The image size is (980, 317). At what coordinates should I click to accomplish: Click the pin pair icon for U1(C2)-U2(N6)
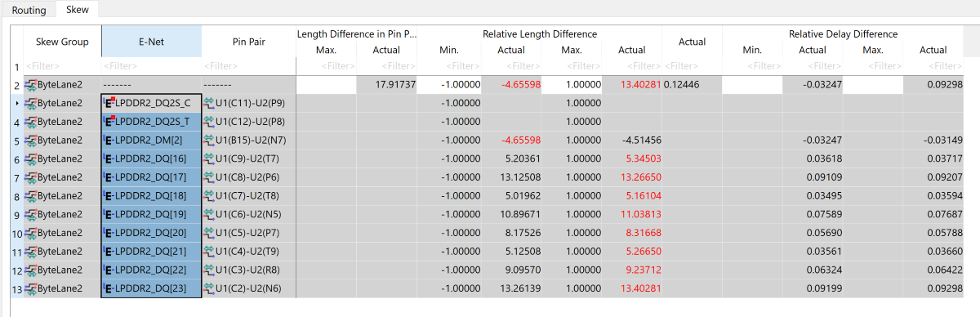coord(208,288)
